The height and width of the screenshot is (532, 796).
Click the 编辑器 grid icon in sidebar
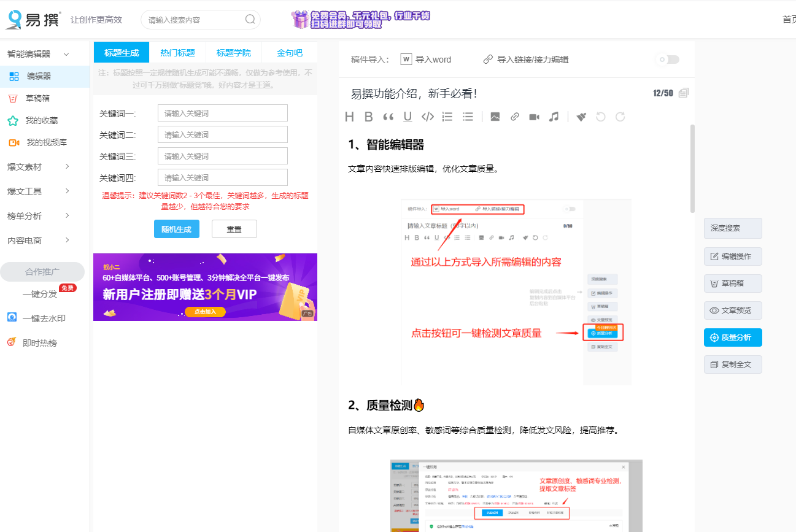(x=14, y=76)
